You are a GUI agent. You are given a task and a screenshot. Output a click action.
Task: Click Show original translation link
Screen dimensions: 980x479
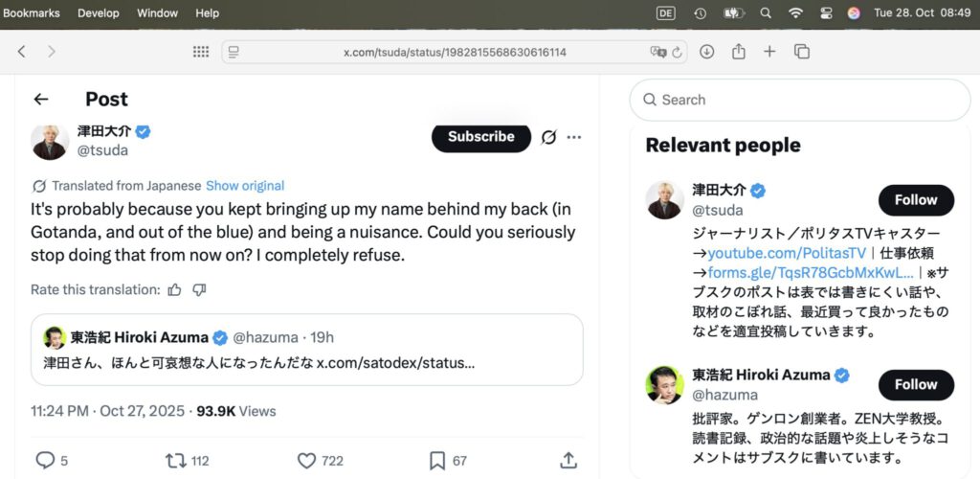[245, 186]
